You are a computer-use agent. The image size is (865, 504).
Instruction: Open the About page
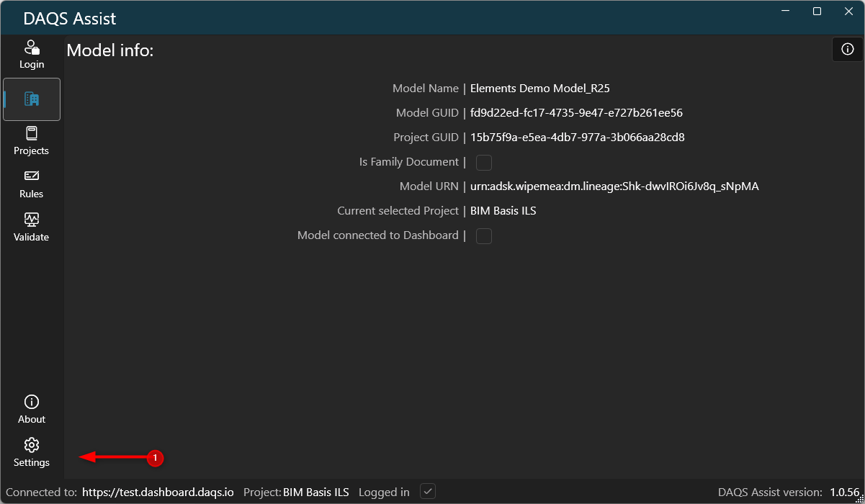pyautogui.click(x=32, y=410)
